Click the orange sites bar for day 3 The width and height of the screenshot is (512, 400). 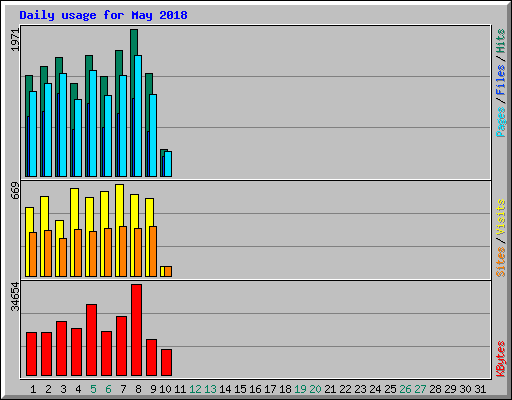[63, 257]
